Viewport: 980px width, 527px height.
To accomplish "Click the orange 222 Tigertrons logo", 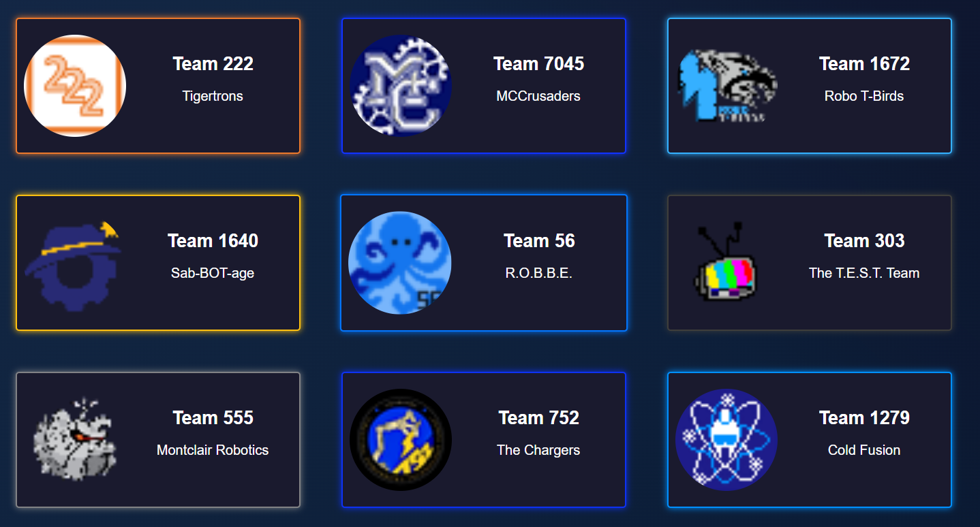I will [x=75, y=86].
